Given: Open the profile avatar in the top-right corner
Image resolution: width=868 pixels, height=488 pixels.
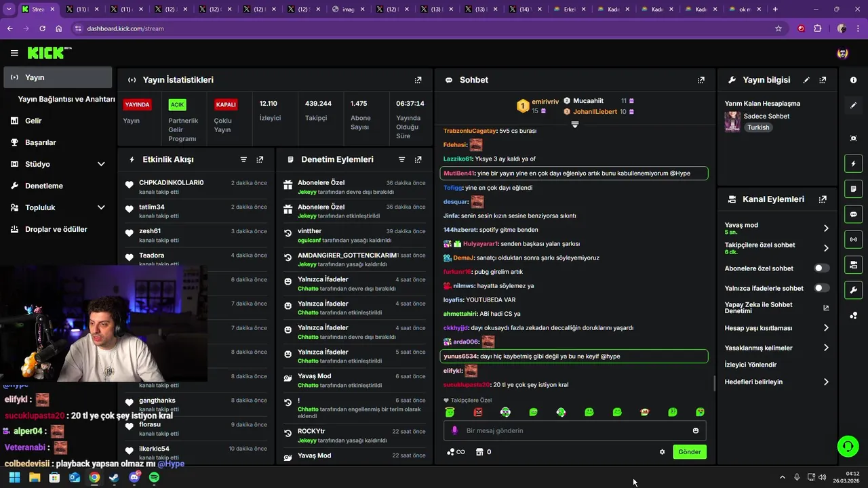Looking at the screenshot, I should [842, 53].
